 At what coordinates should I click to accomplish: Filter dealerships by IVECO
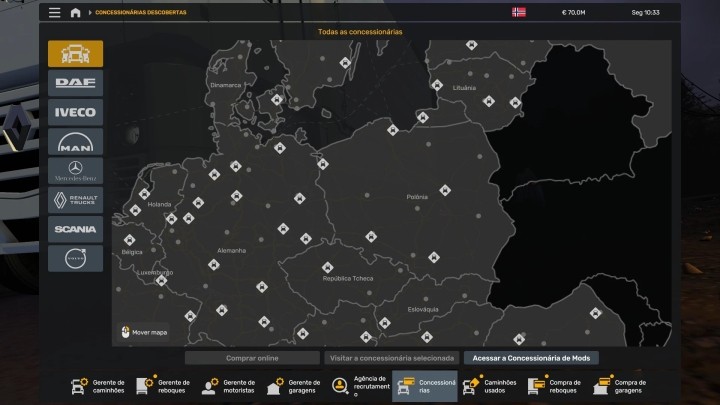click(75, 112)
